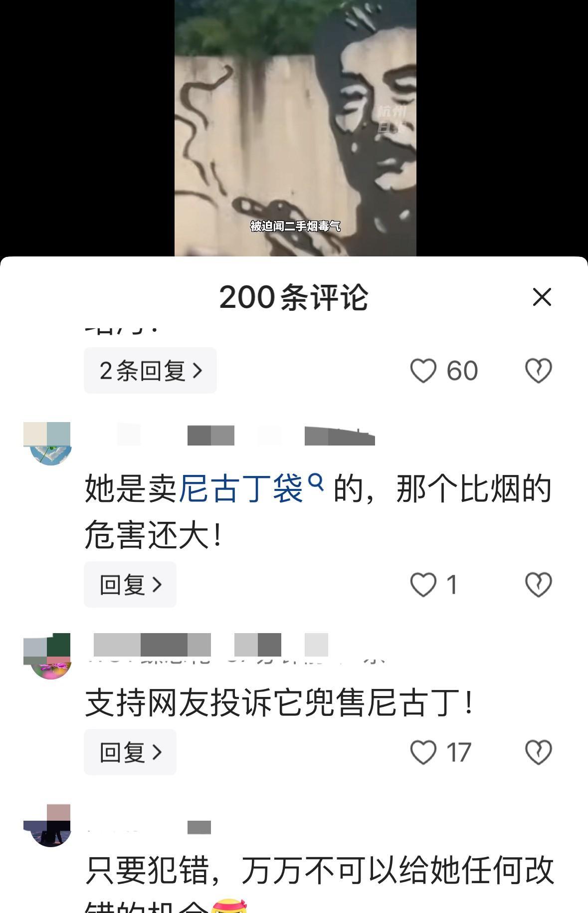The width and height of the screenshot is (588, 913).
Task: Reply to the 支持网友投诉 comment
Action: coord(130,752)
